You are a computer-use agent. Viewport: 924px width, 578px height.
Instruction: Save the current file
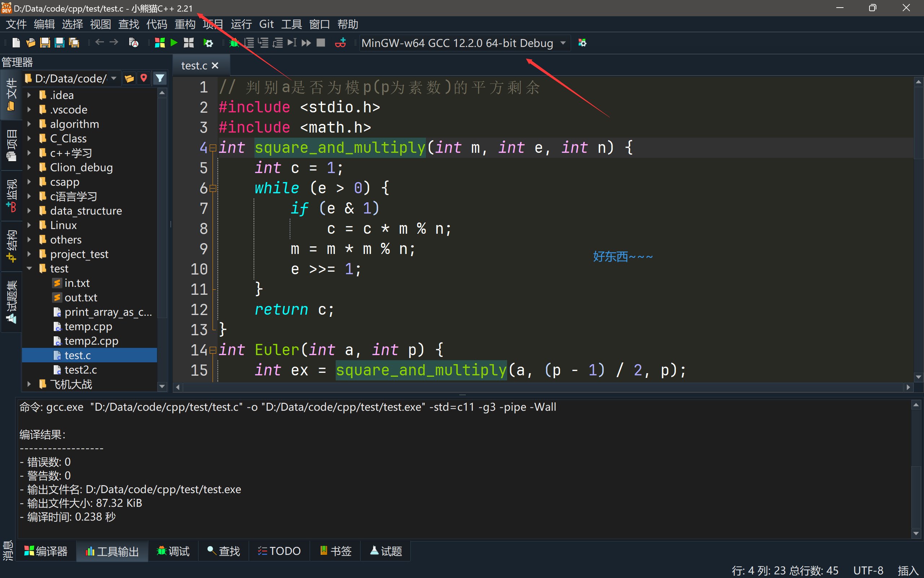[x=45, y=43]
